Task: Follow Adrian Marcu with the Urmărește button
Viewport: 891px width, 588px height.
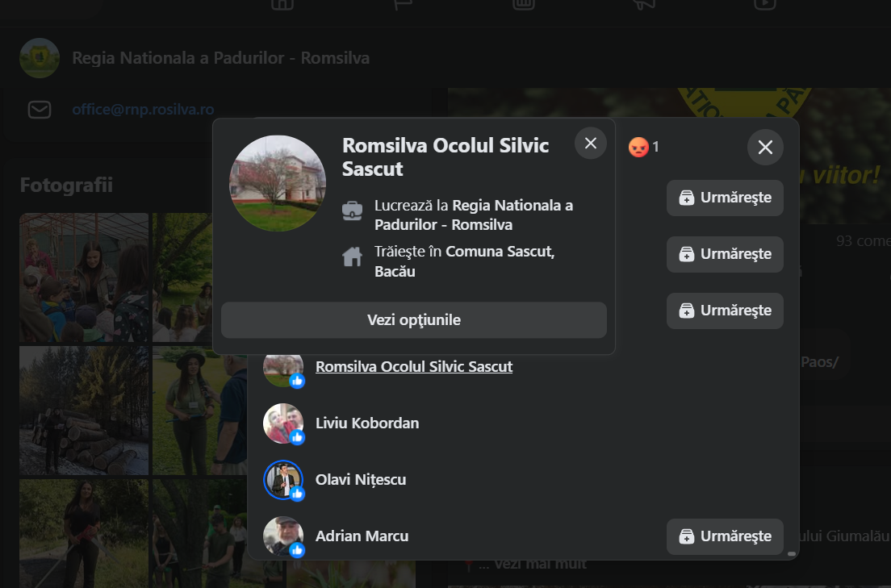Action: point(725,536)
